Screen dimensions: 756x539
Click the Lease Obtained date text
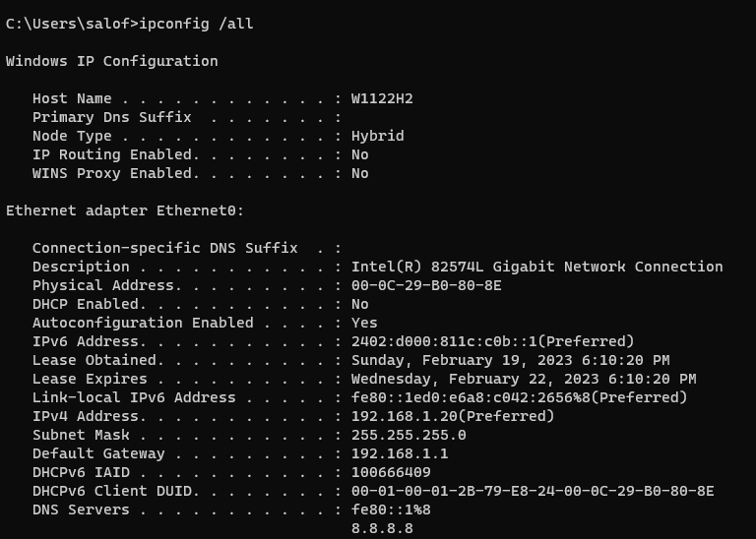[510, 360]
